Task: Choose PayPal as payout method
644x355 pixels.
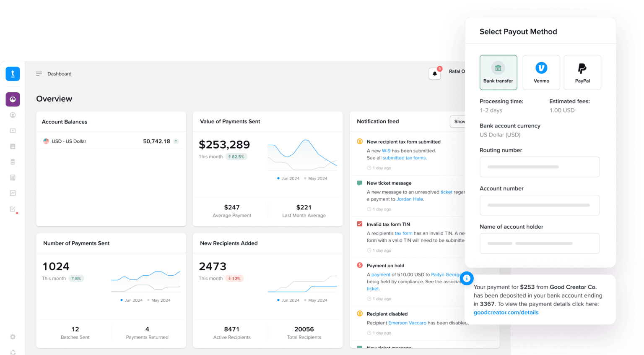Action: (x=582, y=73)
